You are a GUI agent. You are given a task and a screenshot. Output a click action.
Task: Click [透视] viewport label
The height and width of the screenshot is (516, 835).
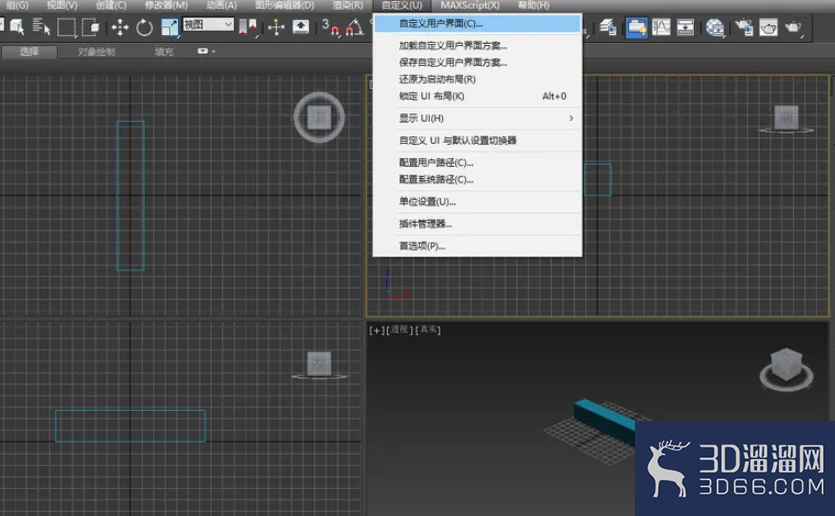pyautogui.click(x=399, y=330)
